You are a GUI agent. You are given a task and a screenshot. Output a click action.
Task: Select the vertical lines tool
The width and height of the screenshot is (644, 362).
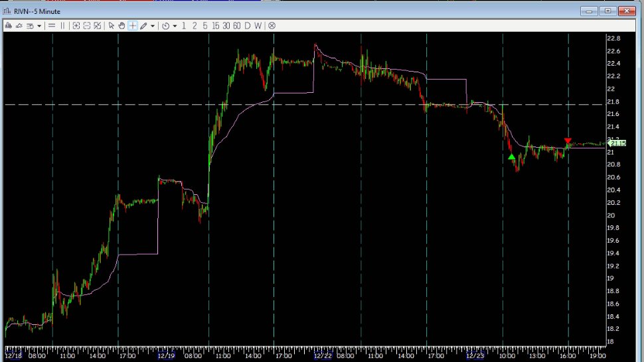pos(63,26)
